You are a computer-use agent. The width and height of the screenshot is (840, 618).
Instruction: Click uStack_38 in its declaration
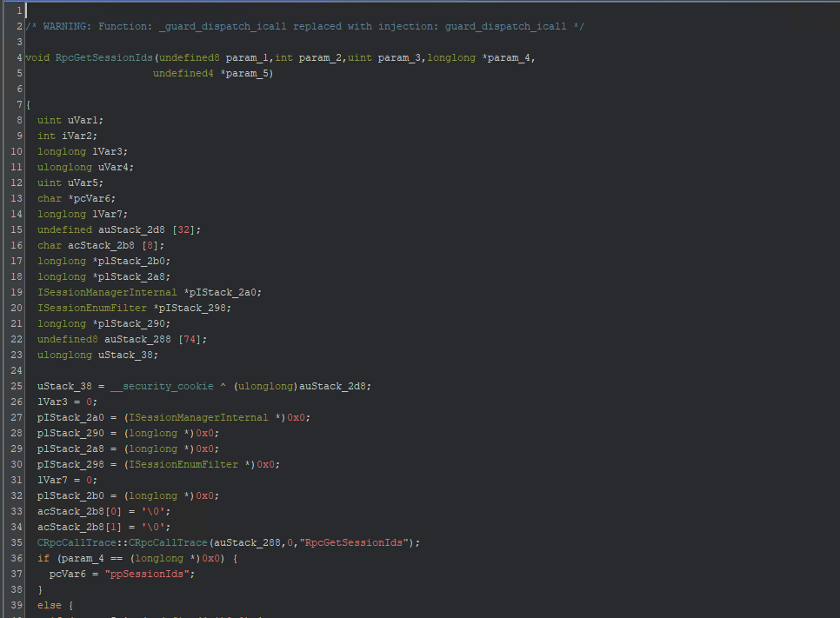[125, 355]
